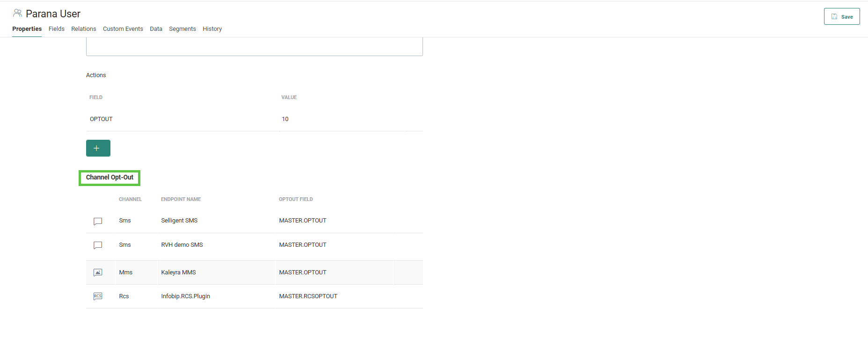Click the Parana User audience icon
868x337 pixels.
click(17, 13)
